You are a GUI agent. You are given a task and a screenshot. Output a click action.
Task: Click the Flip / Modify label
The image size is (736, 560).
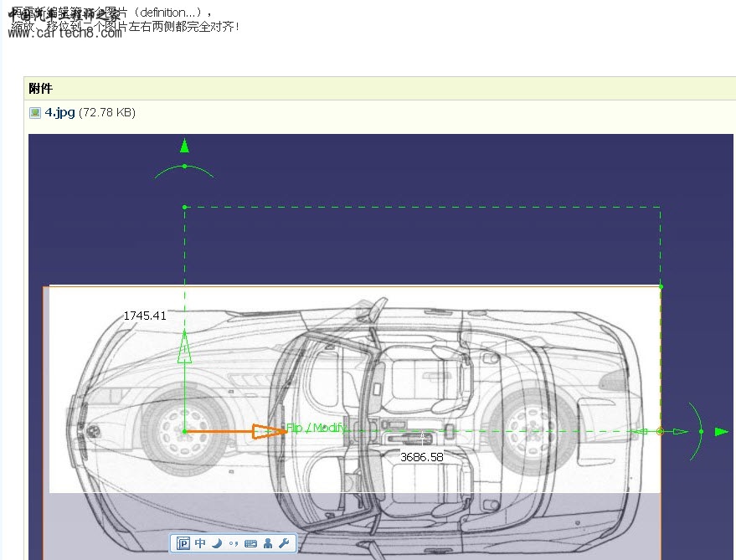pyautogui.click(x=317, y=428)
